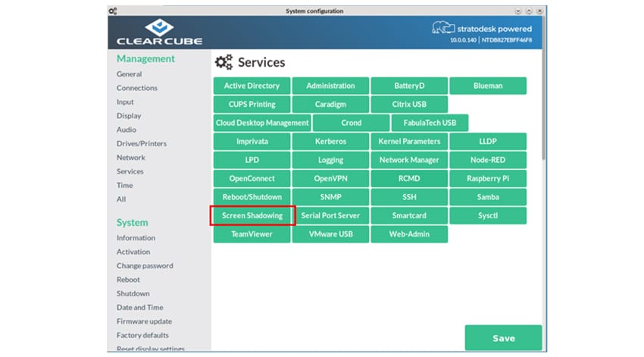Click the Stratodesk powered elephant logo
644x357 pixels.
442,27
